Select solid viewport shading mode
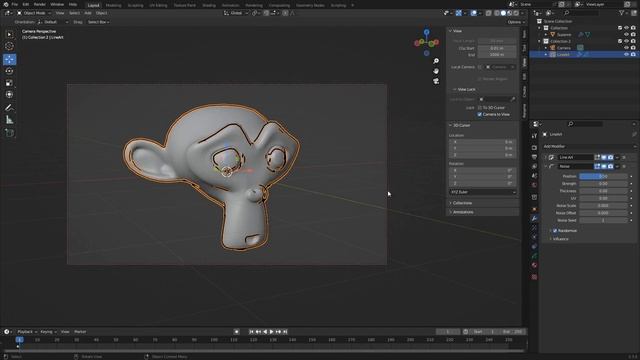This screenshot has height=360, width=640. click(x=503, y=13)
